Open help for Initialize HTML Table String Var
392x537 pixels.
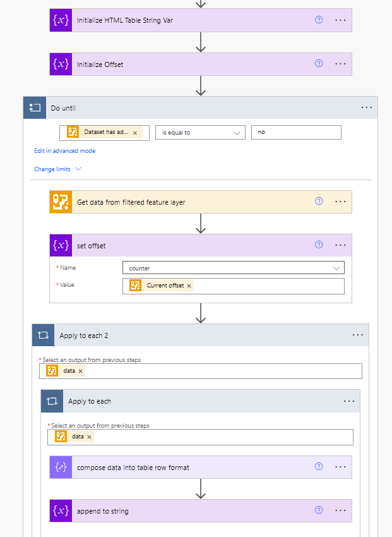point(319,20)
